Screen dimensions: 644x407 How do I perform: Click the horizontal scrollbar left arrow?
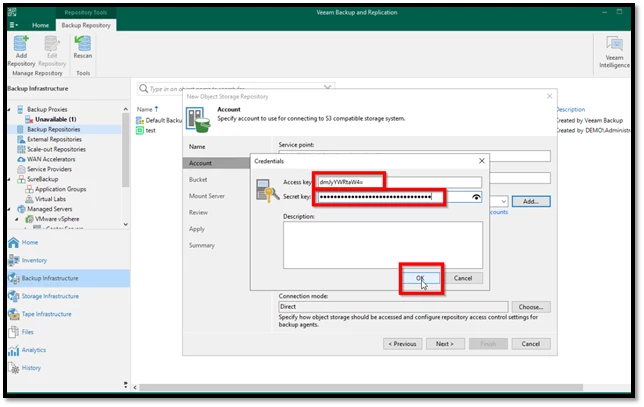(135, 387)
